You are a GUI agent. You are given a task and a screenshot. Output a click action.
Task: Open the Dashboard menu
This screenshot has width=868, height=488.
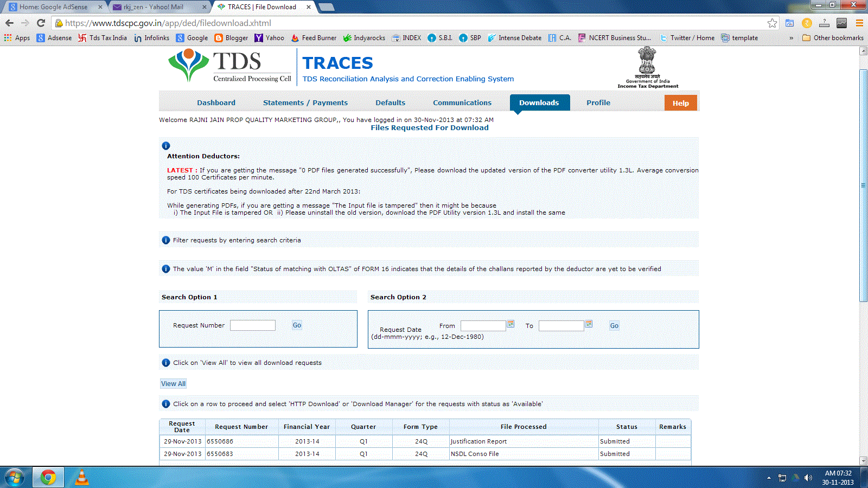coord(216,102)
